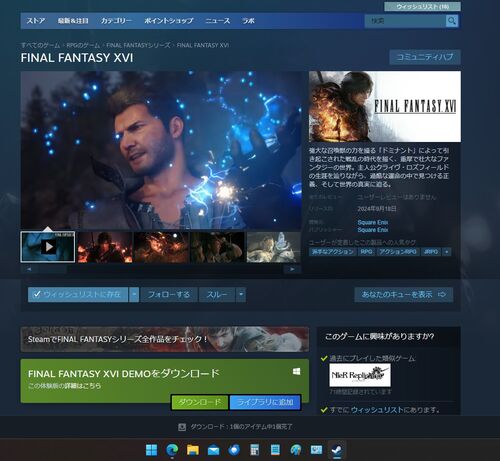
Task: Toggle スルー to ignore this game
Action: pos(217,294)
